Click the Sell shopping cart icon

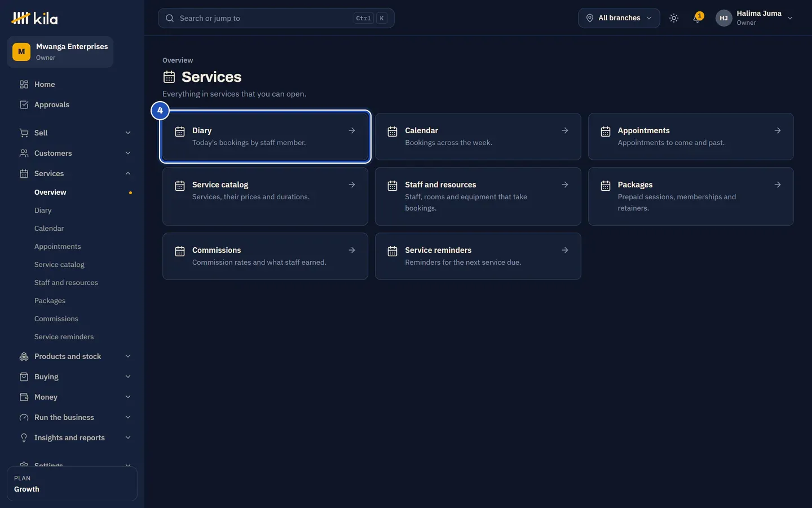(24, 133)
